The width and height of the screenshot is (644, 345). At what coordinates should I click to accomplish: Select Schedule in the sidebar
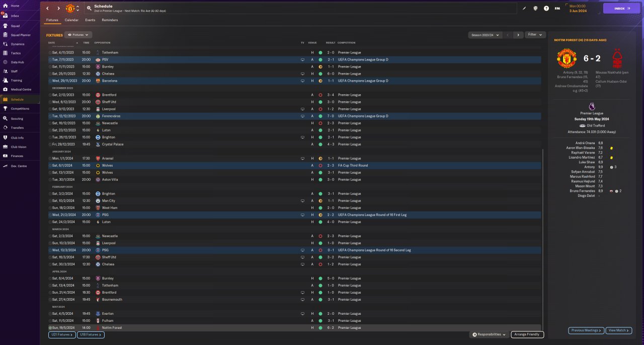pyautogui.click(x=20, y=99)
